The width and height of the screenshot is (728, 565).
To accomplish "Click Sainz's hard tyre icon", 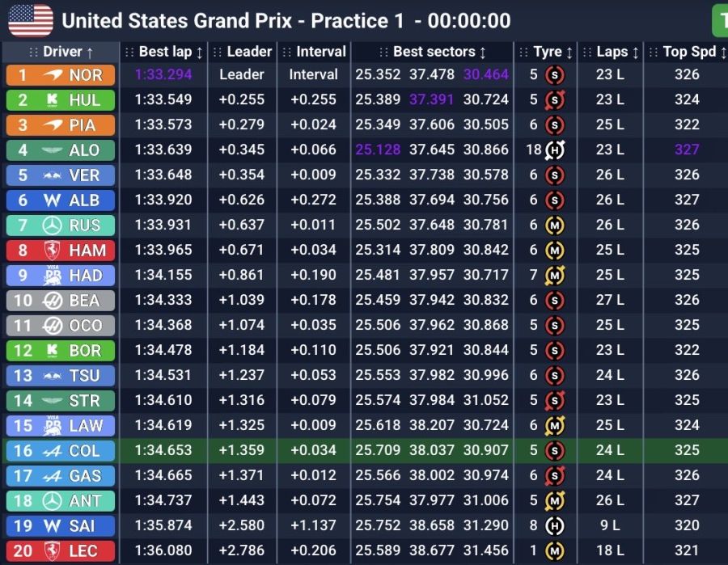I will tap(554, 526).
